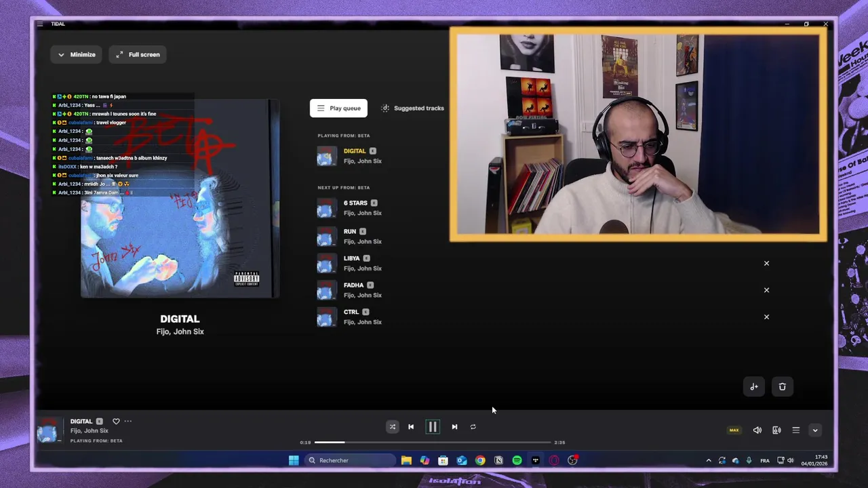Add DIGITAL to favorites with heart icon
This screenshot has width=868, height=488.
click(x=116, y=422)
